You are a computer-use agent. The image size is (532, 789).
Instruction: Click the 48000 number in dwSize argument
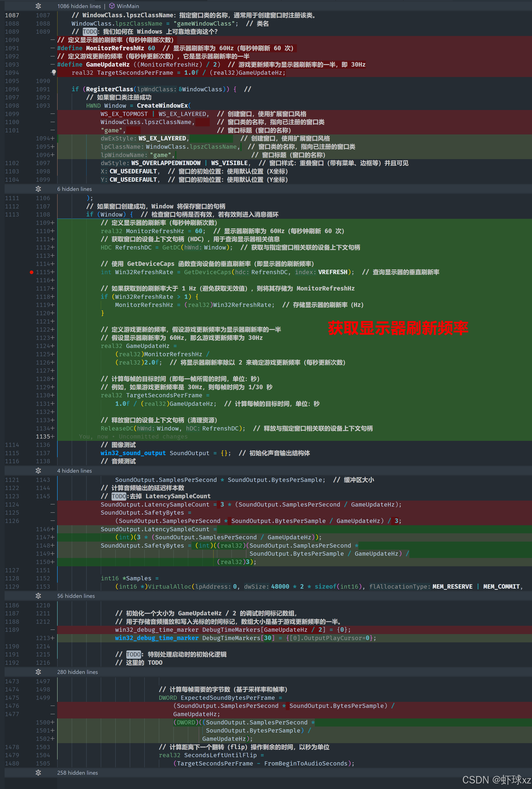(x=280, y=586)
